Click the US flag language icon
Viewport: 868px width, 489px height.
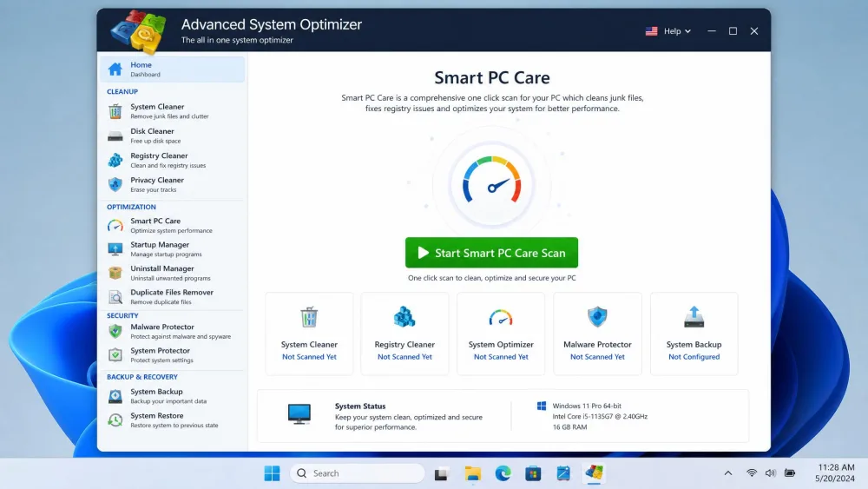pyautogui.click(x=652, y=31)
